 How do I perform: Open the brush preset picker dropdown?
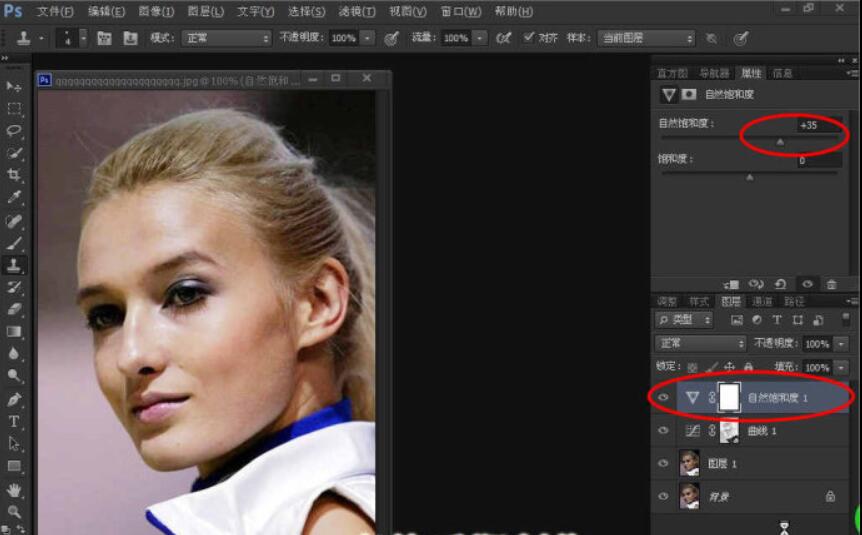point(84,38)
